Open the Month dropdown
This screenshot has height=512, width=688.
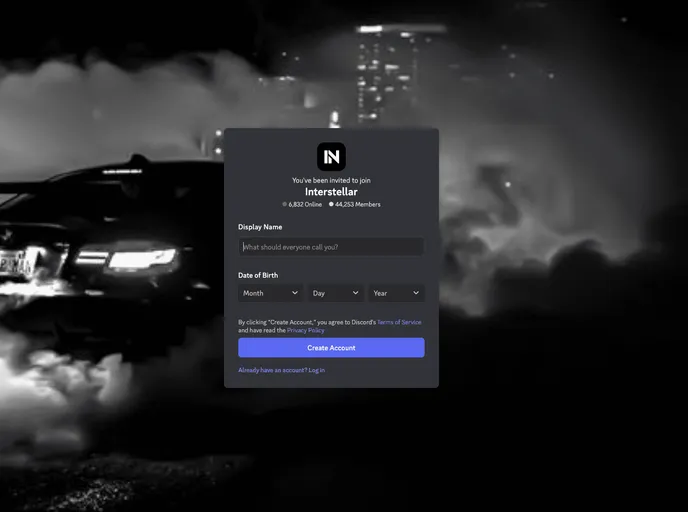point(270,293)
